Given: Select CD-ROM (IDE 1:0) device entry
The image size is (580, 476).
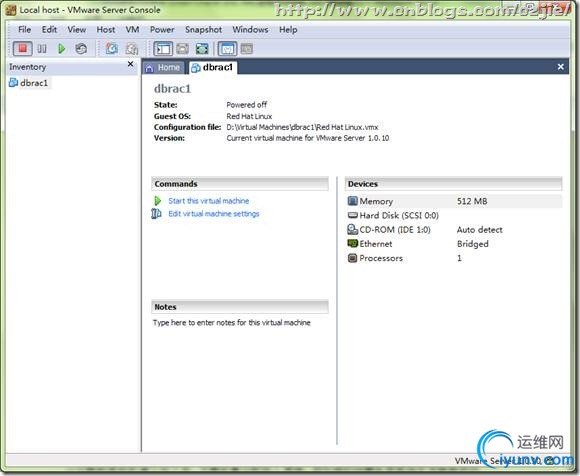Looking at the screenshot, I should coord(395,229).
